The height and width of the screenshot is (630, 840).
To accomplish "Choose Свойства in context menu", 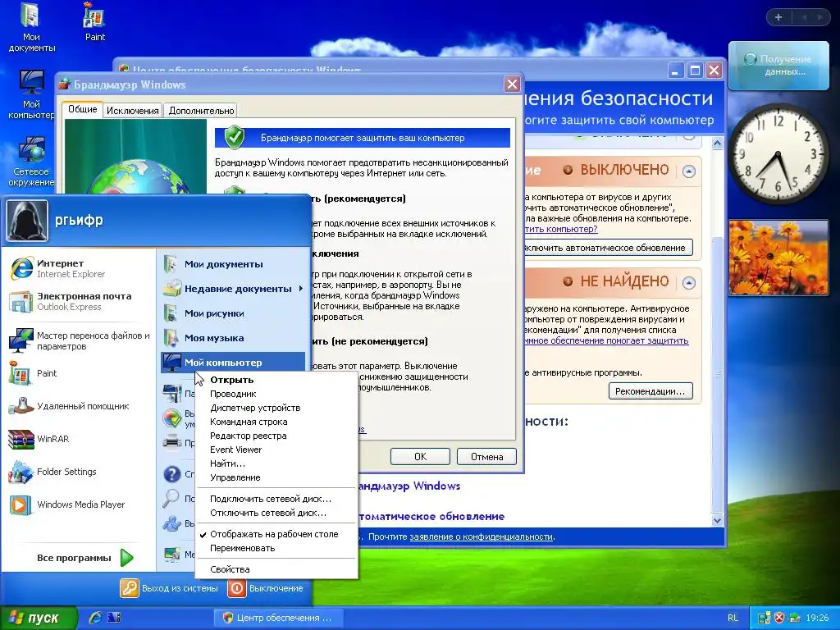I will click(276, 569).
